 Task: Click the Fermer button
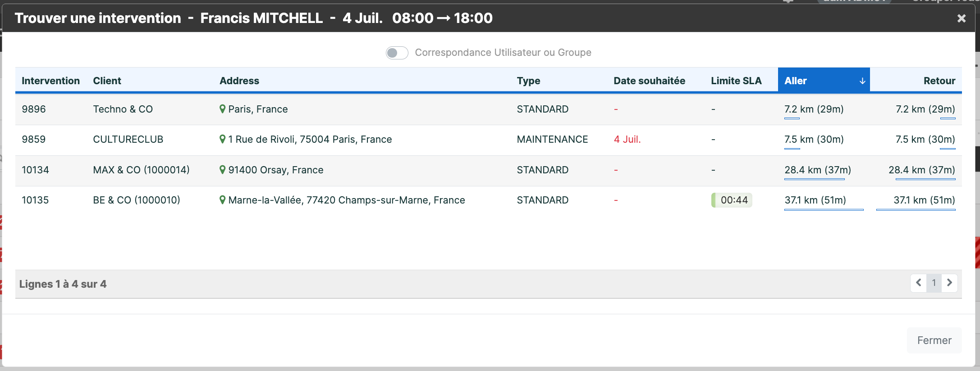[x=934, y=340]
